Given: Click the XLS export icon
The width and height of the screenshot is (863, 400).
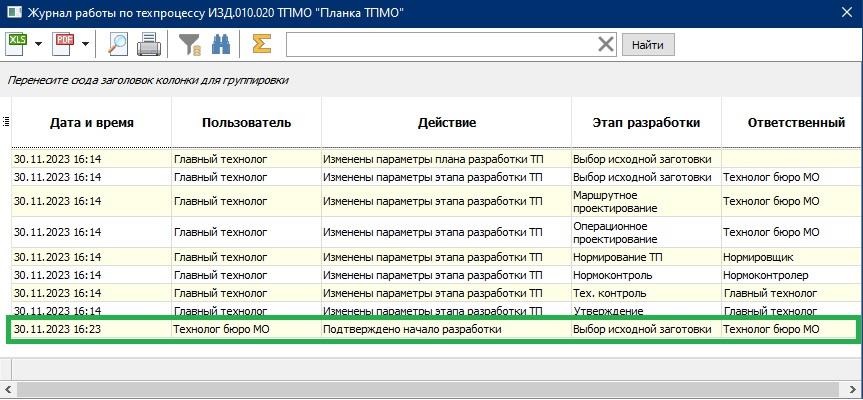Looking at the screenshot, I should [18, 44].
